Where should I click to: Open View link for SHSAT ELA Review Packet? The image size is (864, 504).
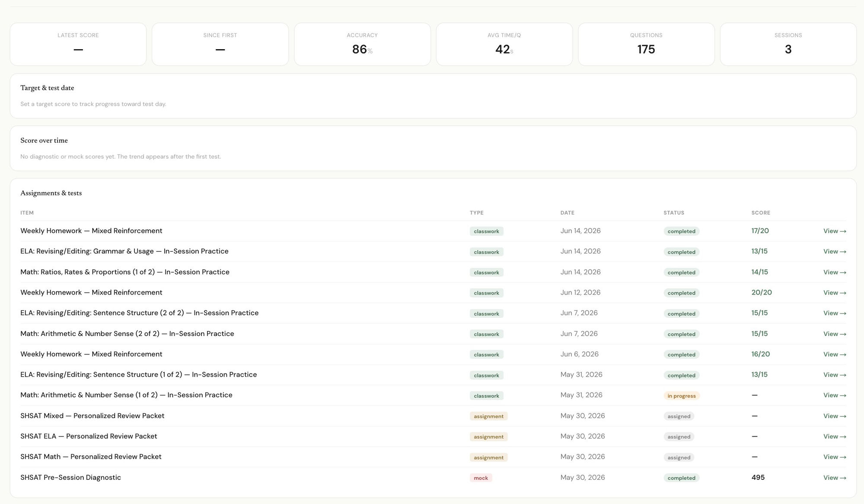tap(835, 437)
